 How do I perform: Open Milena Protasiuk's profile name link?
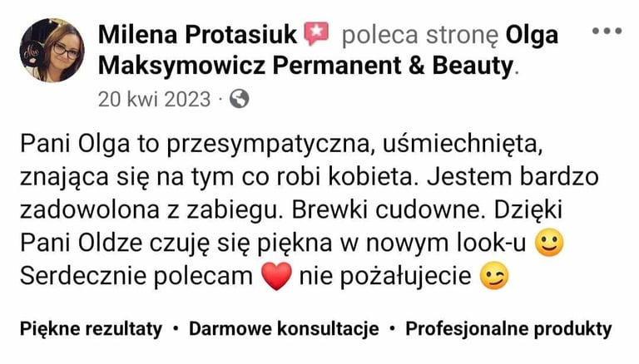(x=198, y=34)
